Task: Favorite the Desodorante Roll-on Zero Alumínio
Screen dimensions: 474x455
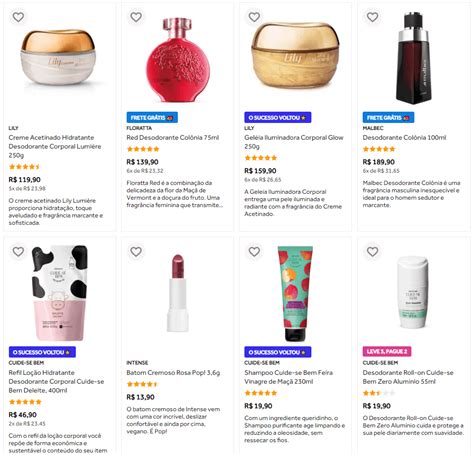Action: coord(372,252)
